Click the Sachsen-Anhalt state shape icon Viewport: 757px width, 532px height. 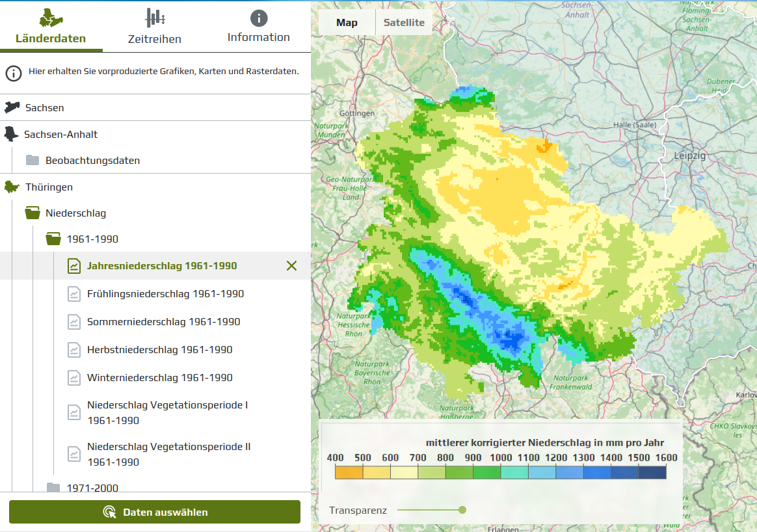point(11,134)
